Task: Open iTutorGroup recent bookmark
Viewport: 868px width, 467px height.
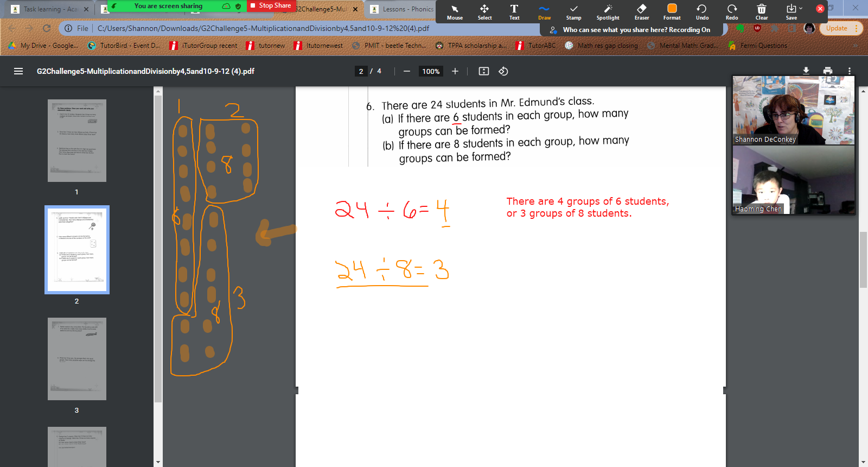Action: point(203,46)
